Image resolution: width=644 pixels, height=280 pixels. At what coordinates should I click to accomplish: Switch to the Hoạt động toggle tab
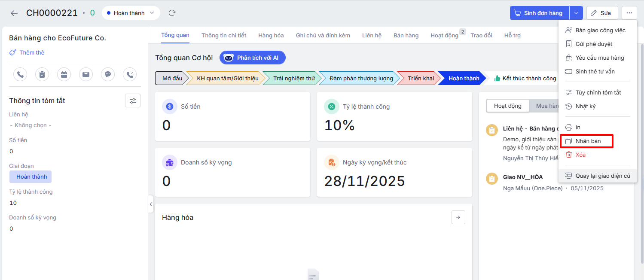coord(507,106)
